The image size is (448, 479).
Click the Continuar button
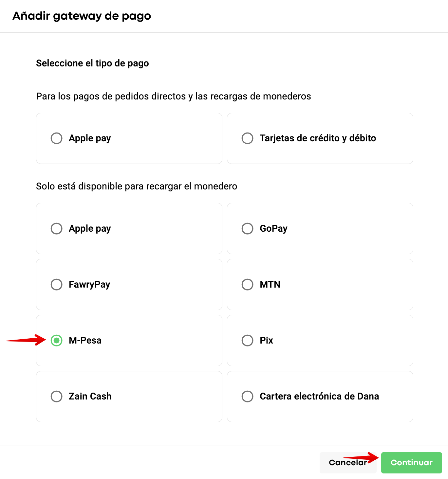(x=412, y=463)
